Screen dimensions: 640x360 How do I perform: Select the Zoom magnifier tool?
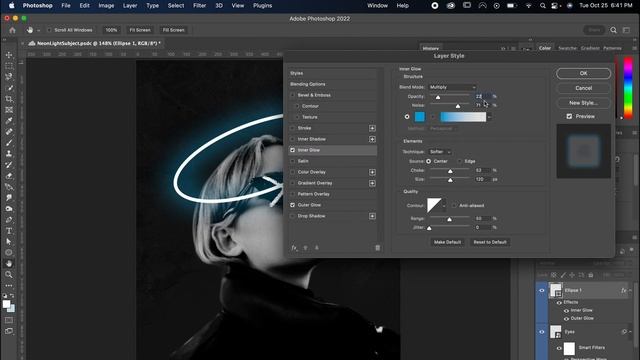point(9,275)
